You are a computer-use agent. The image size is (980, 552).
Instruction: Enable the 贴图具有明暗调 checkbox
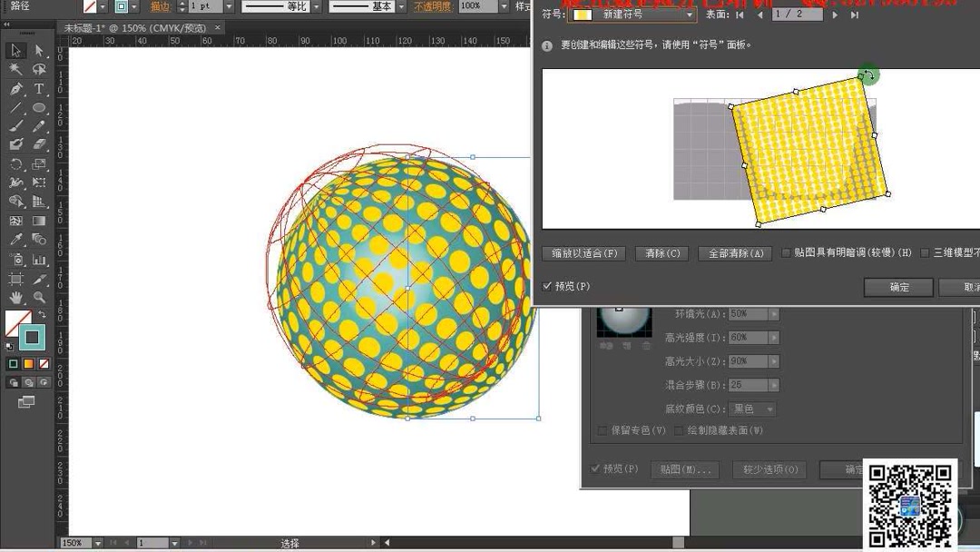click(x=786, y=253)
